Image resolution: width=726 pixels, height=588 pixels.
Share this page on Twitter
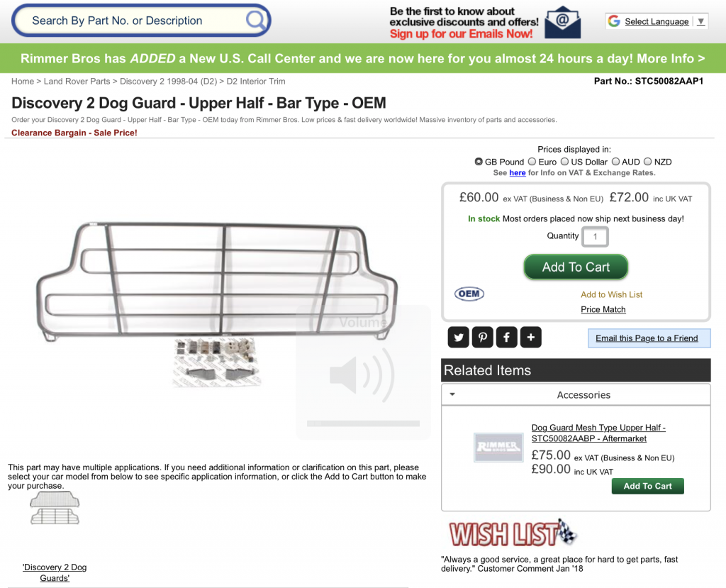click(459, 338)
